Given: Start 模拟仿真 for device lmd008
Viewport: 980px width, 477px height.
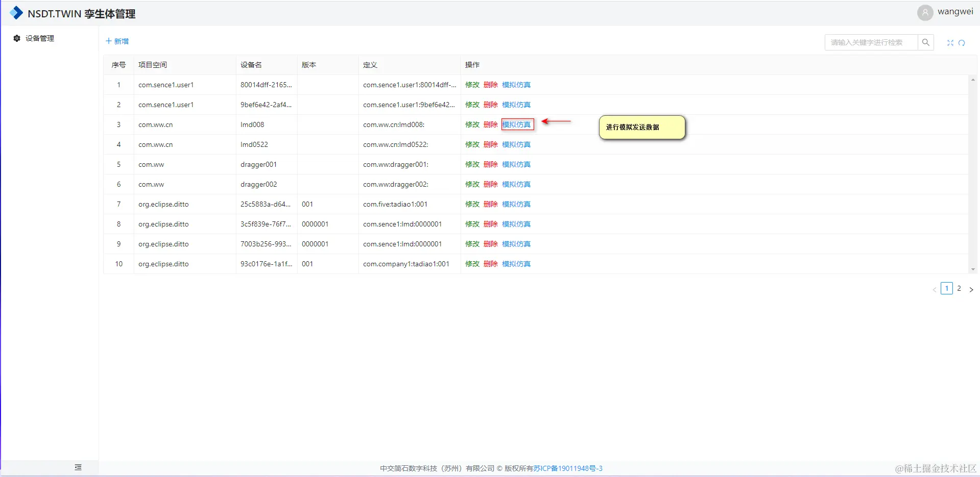Looking at the screenshot, I should click(x=516, y=124).
